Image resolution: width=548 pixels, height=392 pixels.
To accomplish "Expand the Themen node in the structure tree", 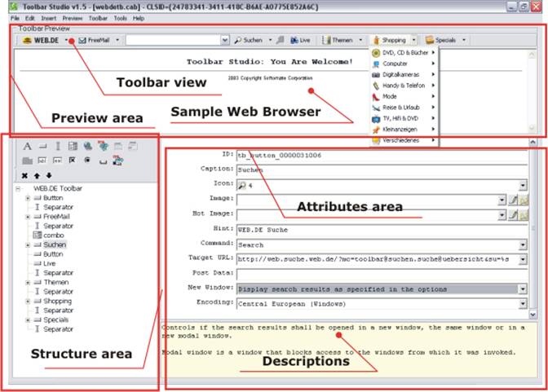I will tap(28, 282).
